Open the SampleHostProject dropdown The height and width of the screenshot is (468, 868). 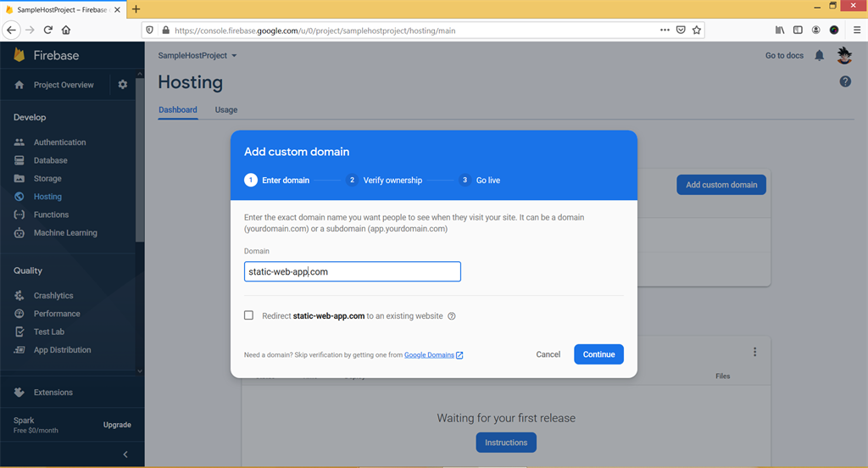pyautogui.click(x=198, y=55)
